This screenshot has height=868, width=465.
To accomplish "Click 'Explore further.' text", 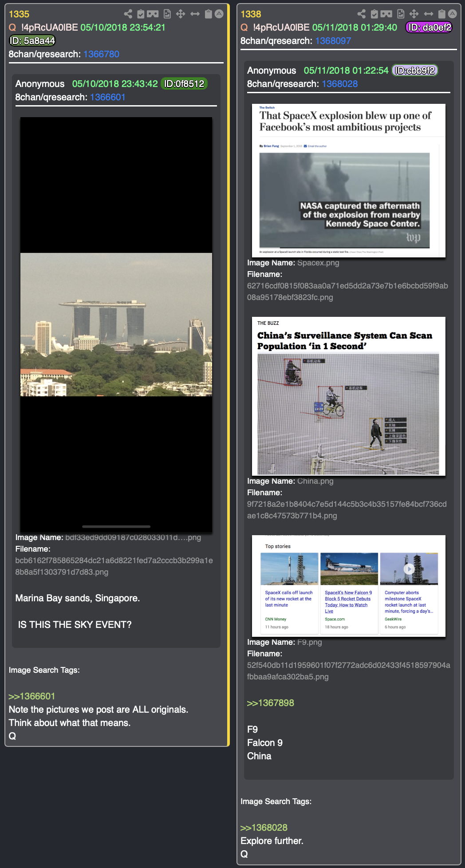I will pyautogui.click(x=272, y=841).
